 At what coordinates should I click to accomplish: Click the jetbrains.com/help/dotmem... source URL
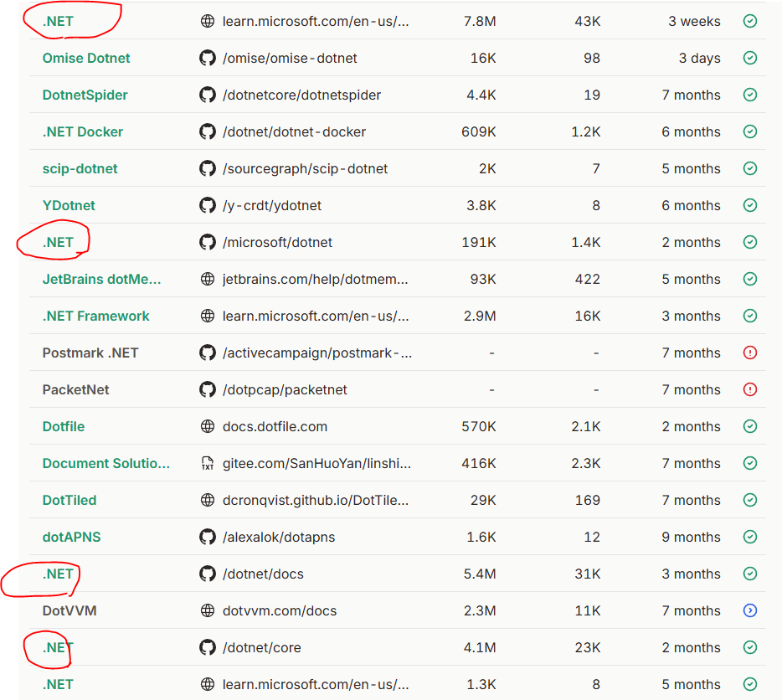coord(315,280)
